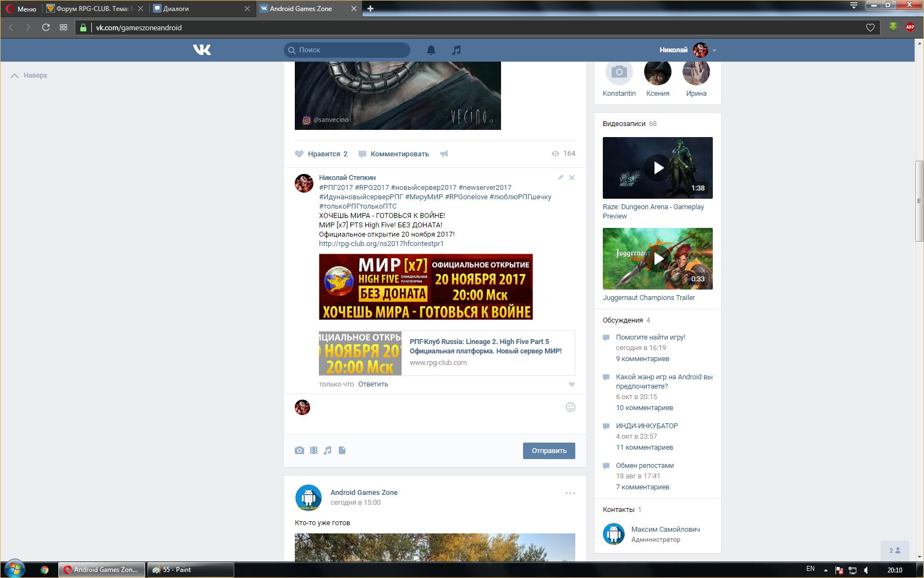Viewport: 924px width, 578px height.
Task: Click the Отправить button
Action: pos(549,451)
